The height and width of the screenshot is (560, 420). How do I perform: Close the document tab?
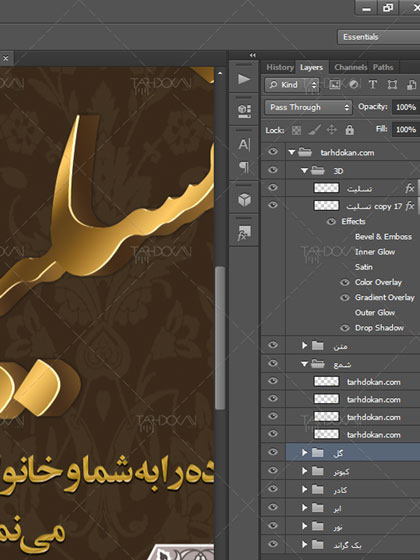click(x=6, y=58)
